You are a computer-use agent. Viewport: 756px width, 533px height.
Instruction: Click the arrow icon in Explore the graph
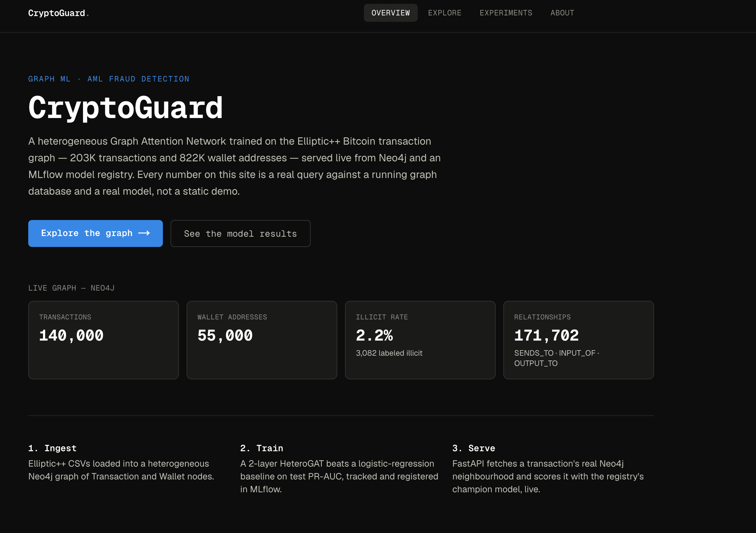(x=144, y=233)
